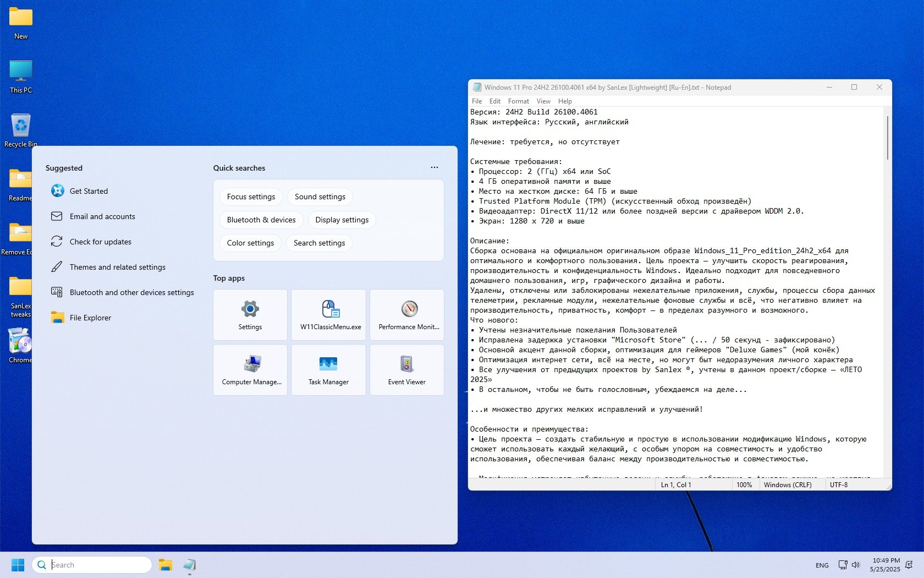Click the Windows Start button
This screenshot has height=578, width=924.
pos(18,565)
